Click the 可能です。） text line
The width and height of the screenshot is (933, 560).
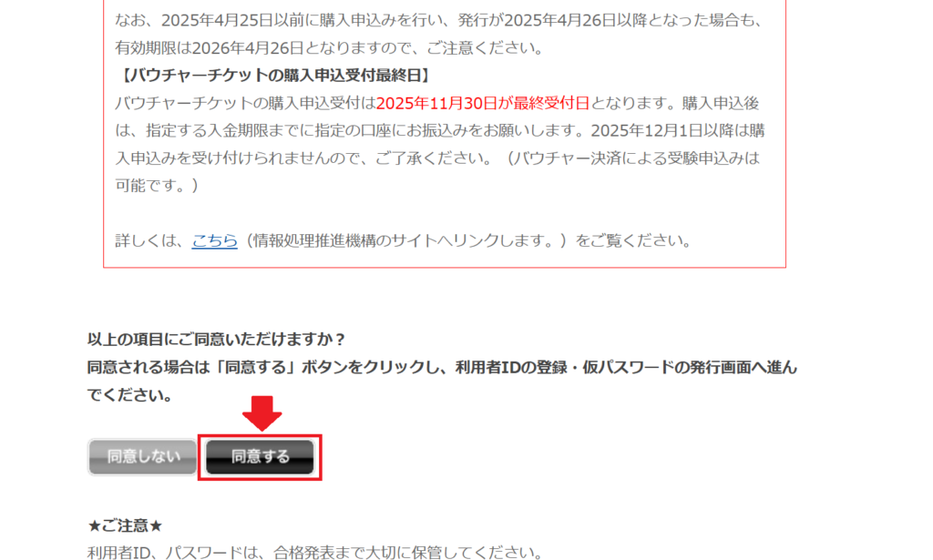point(157,186)
